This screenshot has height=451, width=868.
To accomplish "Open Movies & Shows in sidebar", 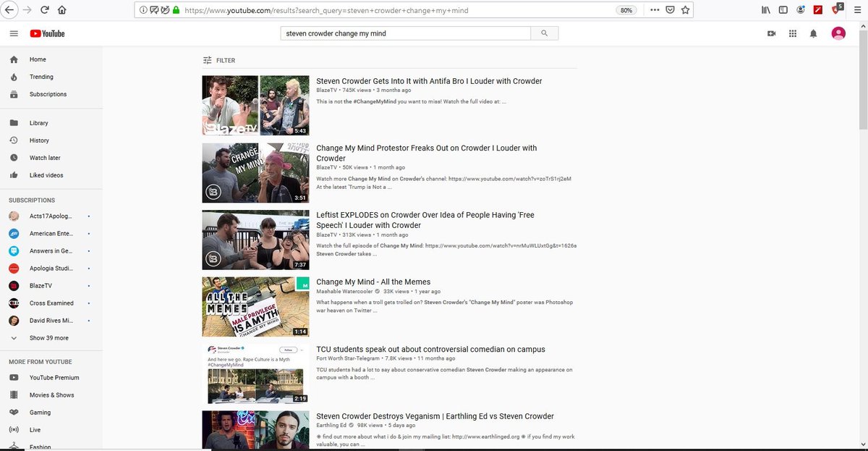I will pos(51,395).
